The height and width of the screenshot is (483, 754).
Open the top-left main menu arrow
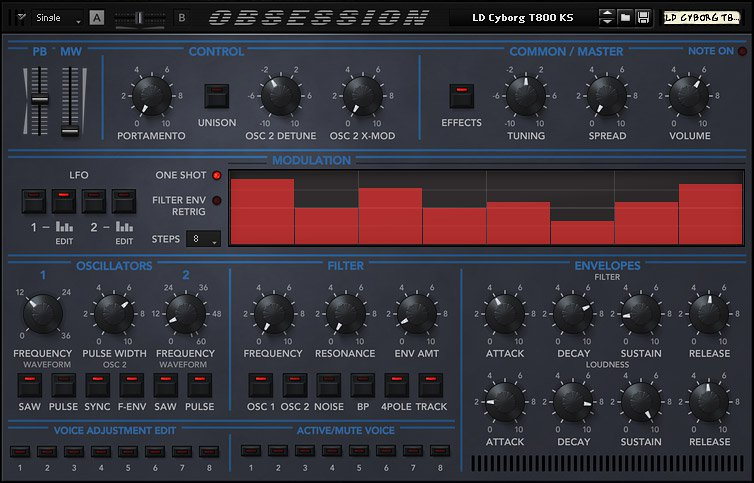tap(21, 17)
